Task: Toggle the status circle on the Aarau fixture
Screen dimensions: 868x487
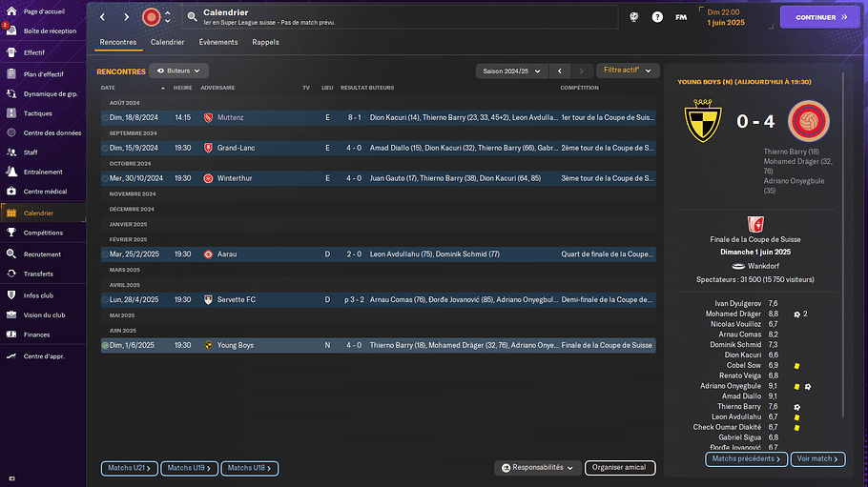Action: (x=105, y=254)
